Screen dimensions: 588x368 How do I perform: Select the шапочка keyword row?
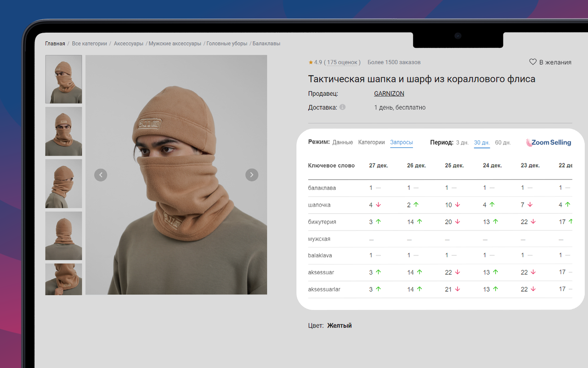pyautogui.click(x=440, y=205)
